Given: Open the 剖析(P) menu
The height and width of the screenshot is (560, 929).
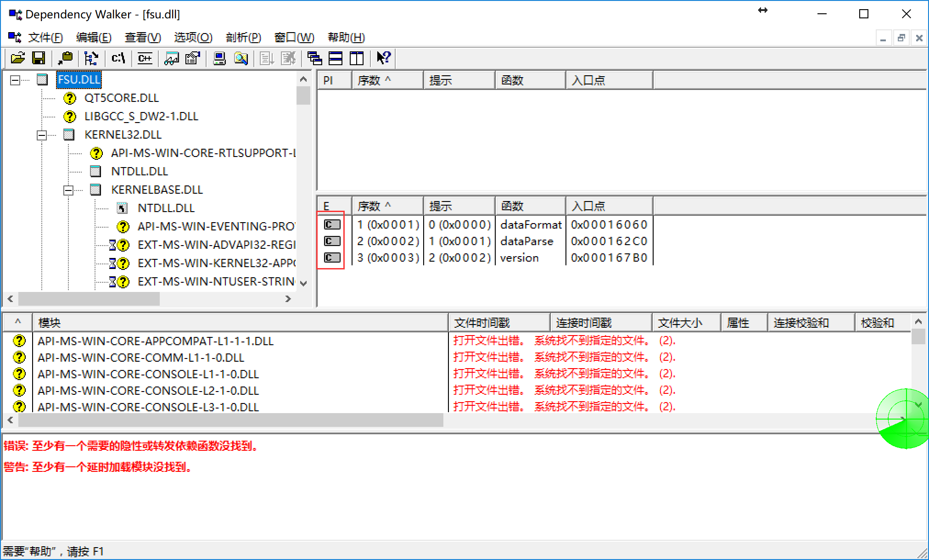Looking at the screenshot, I should [x=243, y=37].
